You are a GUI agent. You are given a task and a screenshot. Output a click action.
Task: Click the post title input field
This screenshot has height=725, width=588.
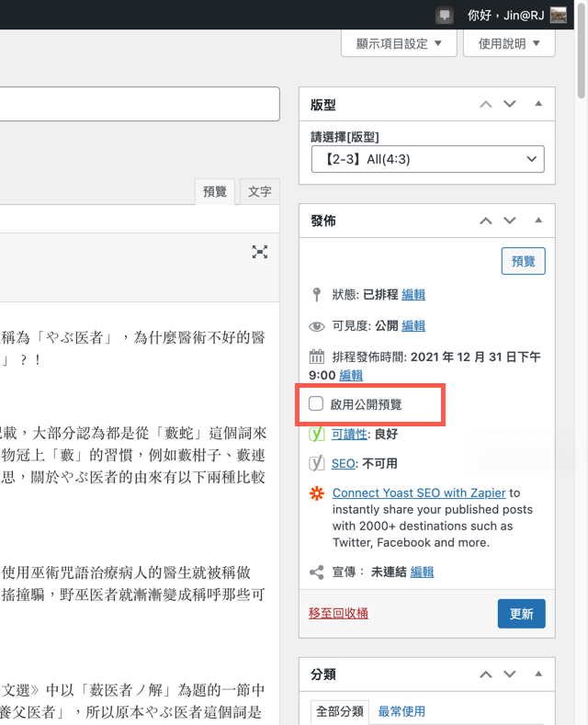pyautogui.click(x=140, y=104)
